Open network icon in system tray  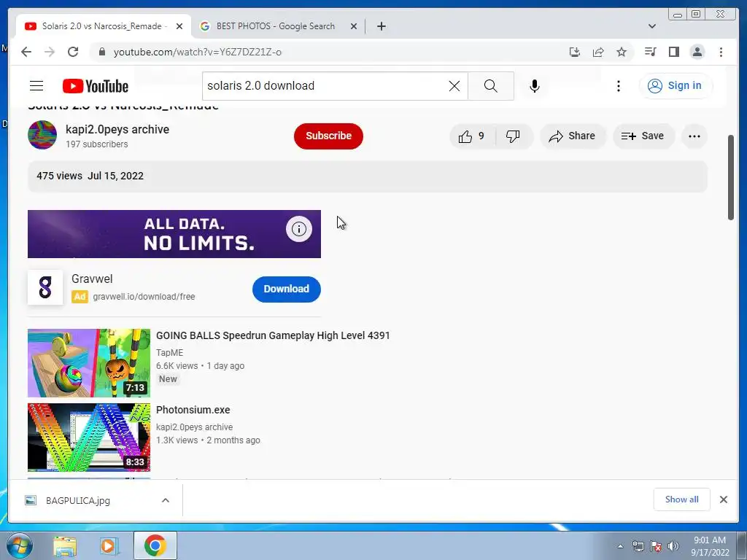pyautogui.click(x=638, y=546)
